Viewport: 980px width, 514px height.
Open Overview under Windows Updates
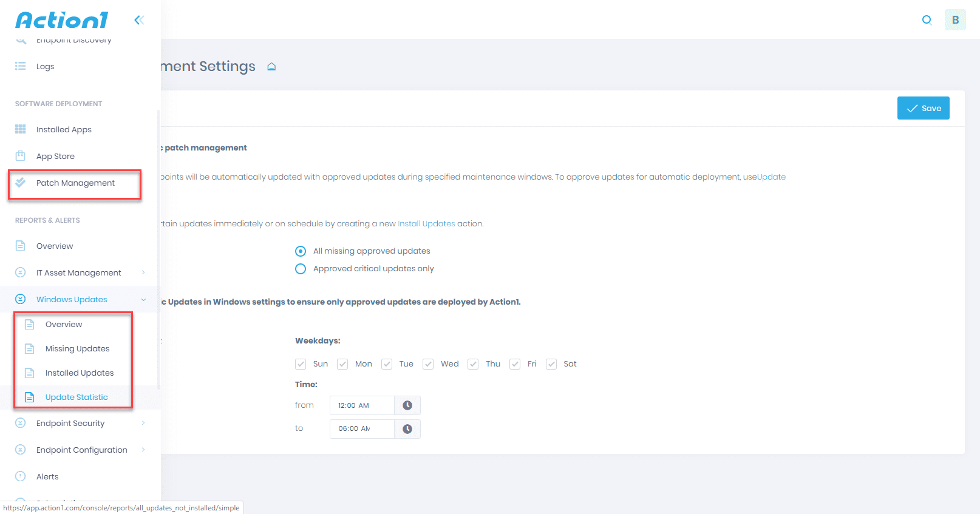pyautogui.click(x=64, y=325)
